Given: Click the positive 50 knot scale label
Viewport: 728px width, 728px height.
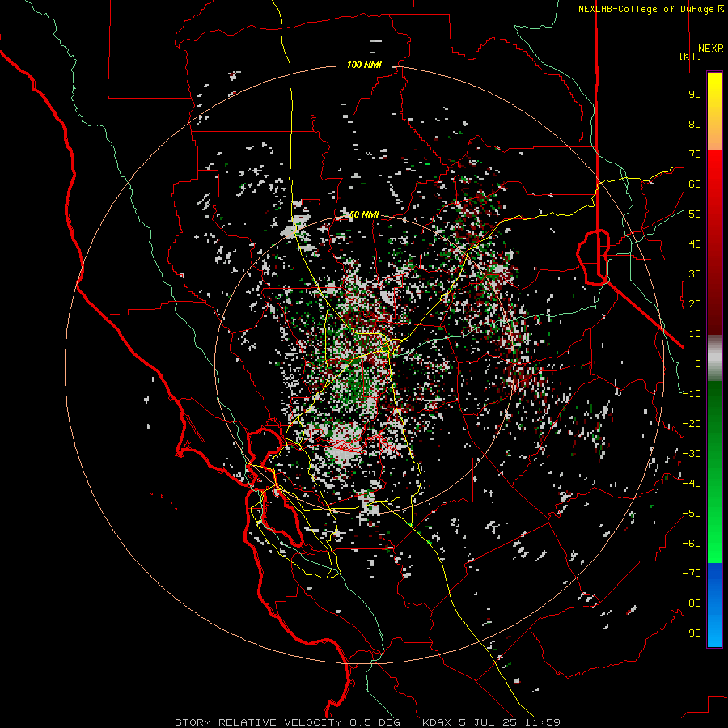Looking at the screenshot, I should (695, 214).
